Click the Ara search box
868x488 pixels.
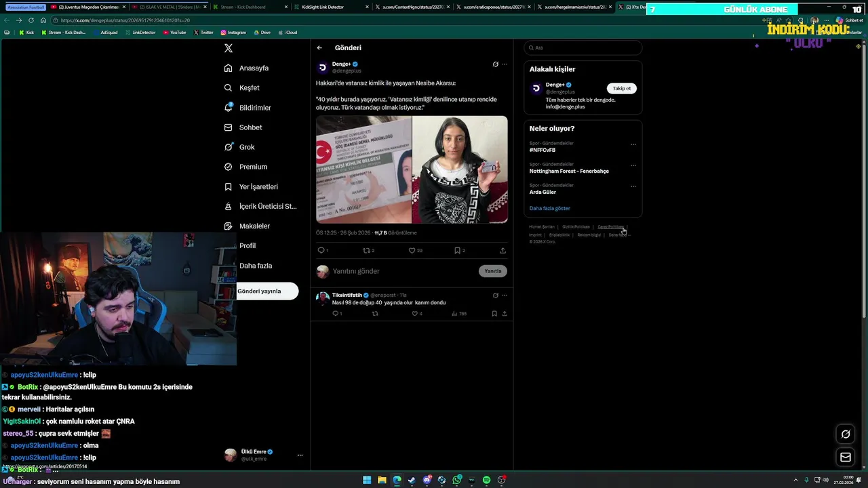pos(583,48)
